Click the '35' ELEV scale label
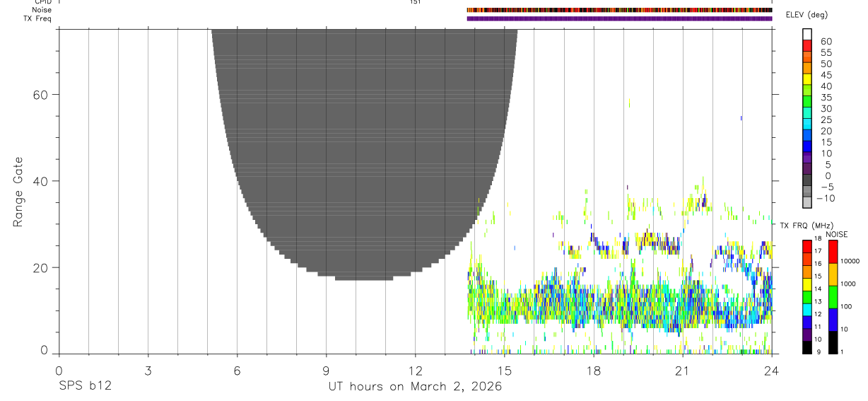 click(x=826, y=97)
